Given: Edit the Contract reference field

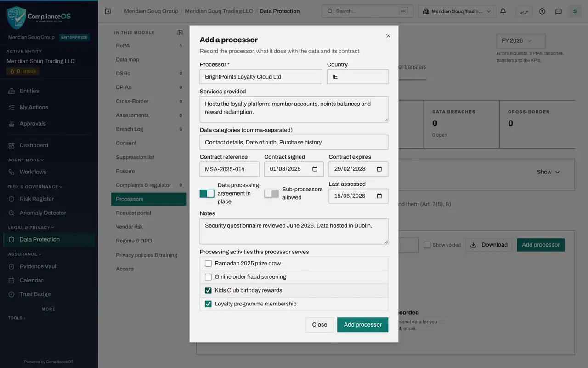Looking at the screenshot, I should 229,169.
